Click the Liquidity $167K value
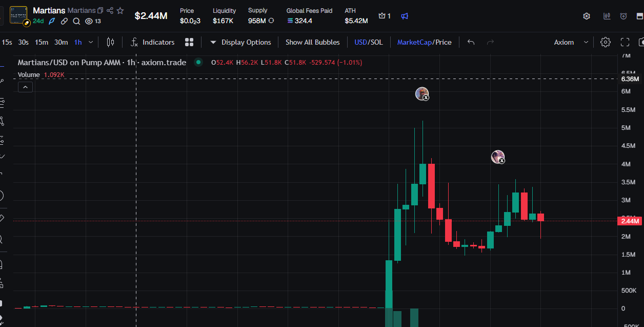The width and height of the screenshot is (644, 327). pos(223,21)
